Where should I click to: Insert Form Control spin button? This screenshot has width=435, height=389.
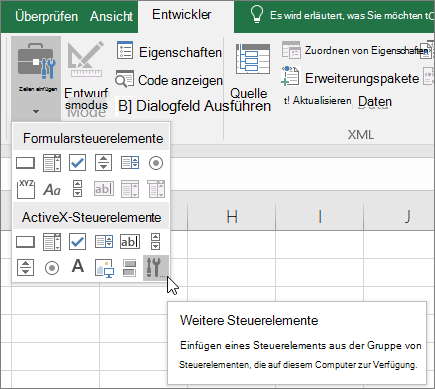(x=103, y=163)
